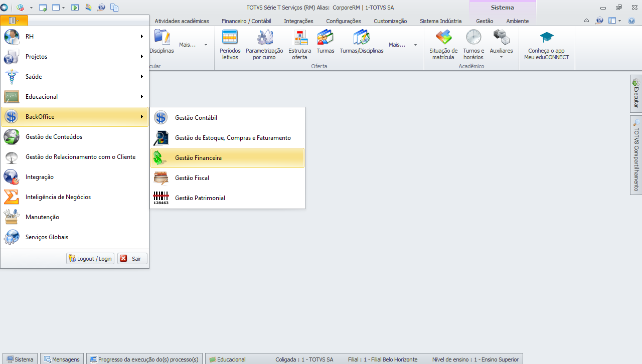
Task: Click the globe icon beside the ribbon chevron
Action: point(599,21)
